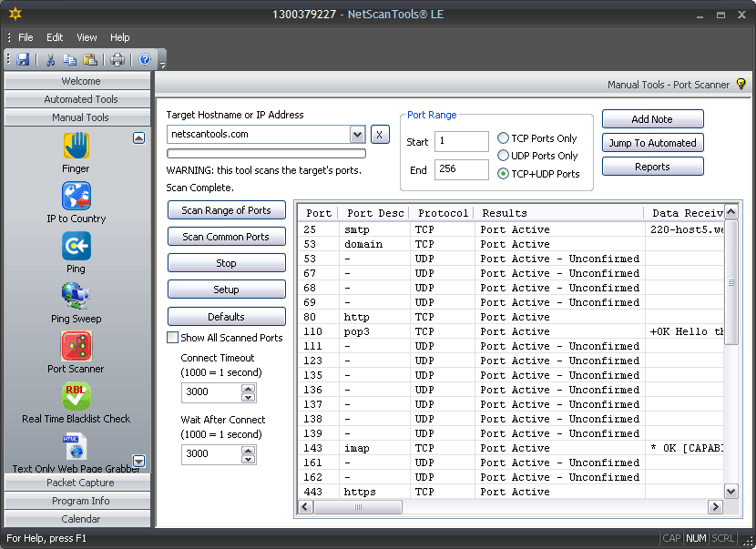Open Text Only Web Page Grabber icon
Screen dimensions: 756x549
[x=76, y=446]
